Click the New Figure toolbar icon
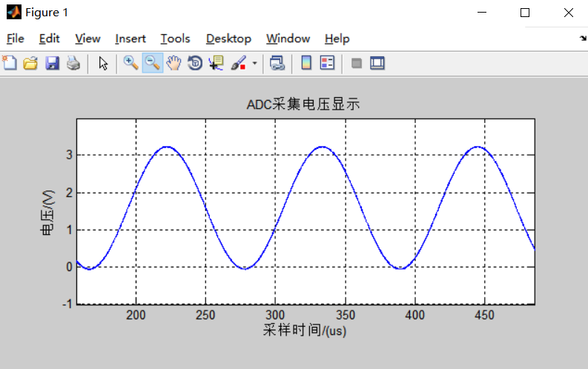The image size is (588, 369). click(x=10, y=64)
